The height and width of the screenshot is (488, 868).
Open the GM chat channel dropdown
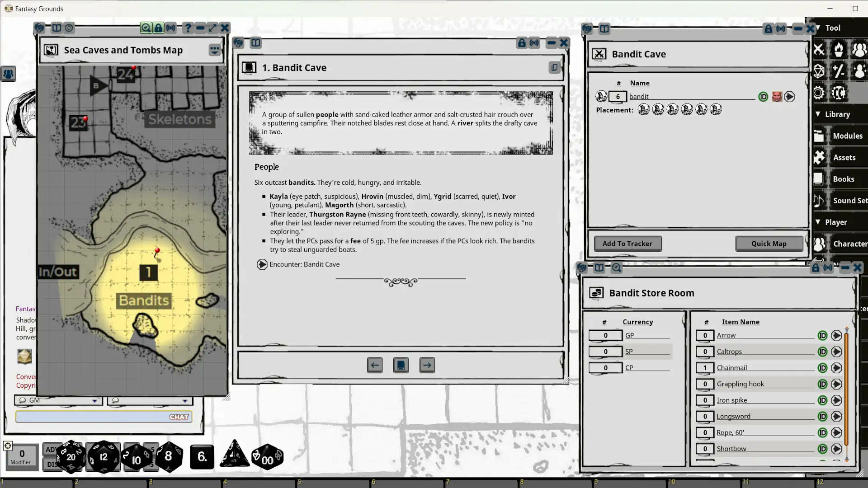coord(94,401)
